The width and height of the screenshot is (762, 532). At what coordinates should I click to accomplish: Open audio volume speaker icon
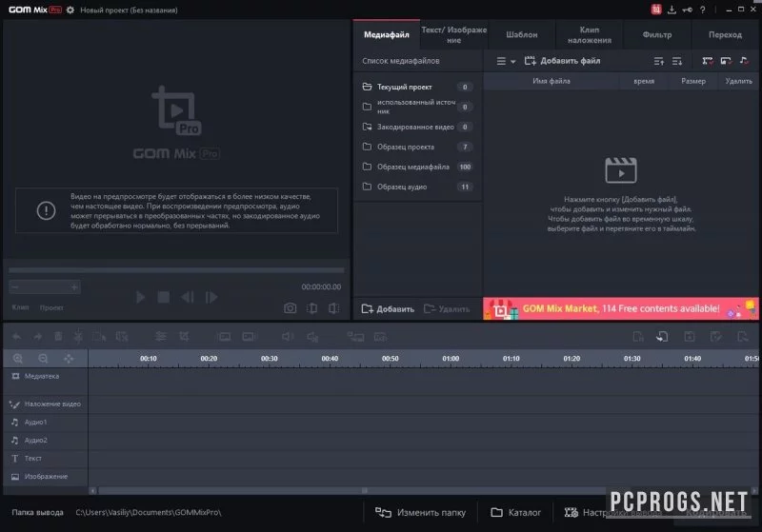point(288,336)
